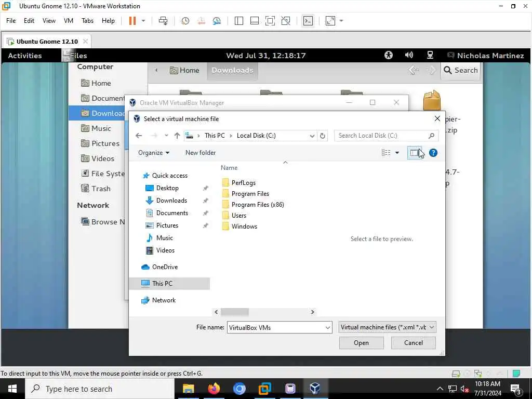Viewport: 532px width, 399px height.
Task: Select the Users folder
Action: tap(239, 216)
